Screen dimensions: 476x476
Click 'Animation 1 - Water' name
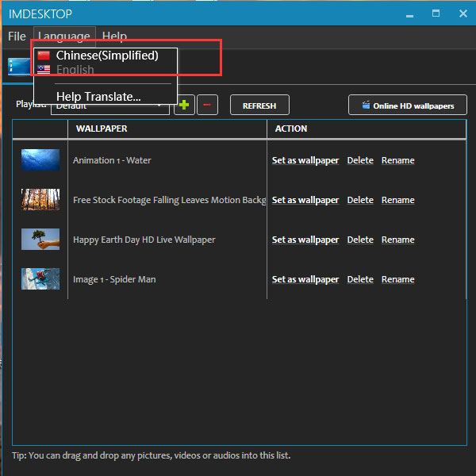tap(112, 160)
